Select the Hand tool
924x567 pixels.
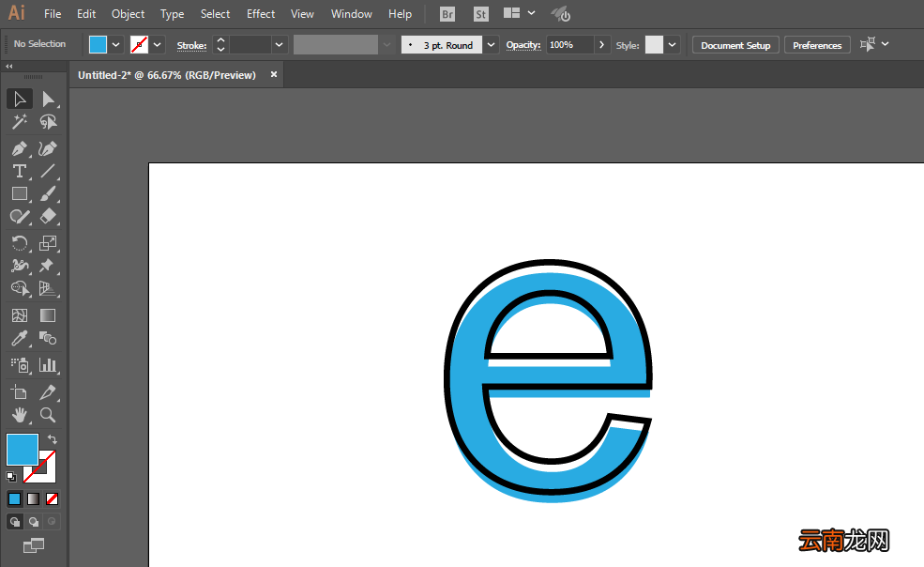tap(20, 415)
